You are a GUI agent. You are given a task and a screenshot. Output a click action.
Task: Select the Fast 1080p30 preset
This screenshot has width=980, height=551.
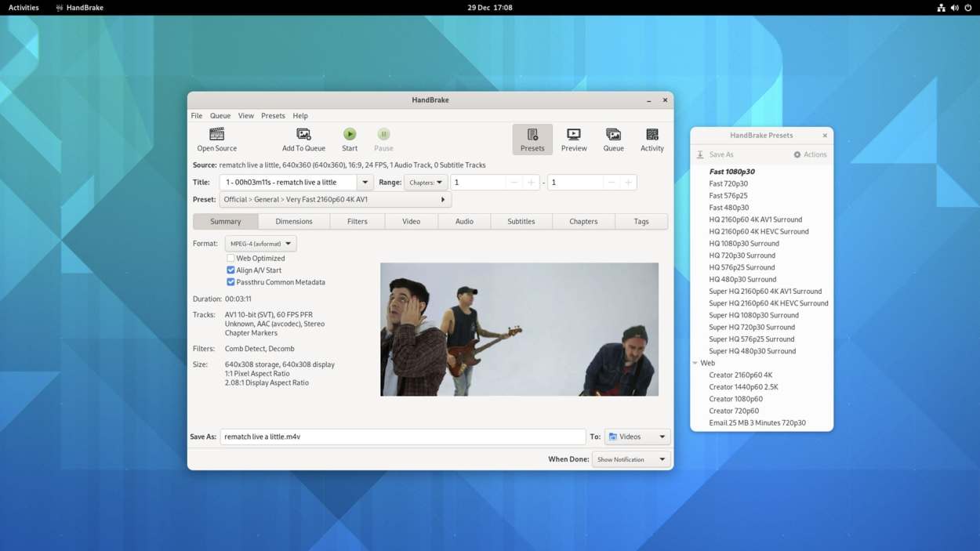[x=732, y=172]
